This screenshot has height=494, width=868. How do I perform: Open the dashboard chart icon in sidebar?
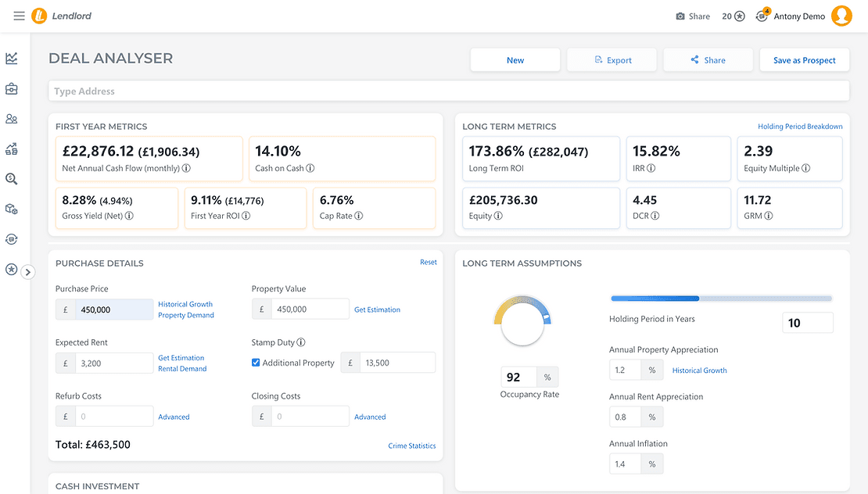tap(12, 58)
